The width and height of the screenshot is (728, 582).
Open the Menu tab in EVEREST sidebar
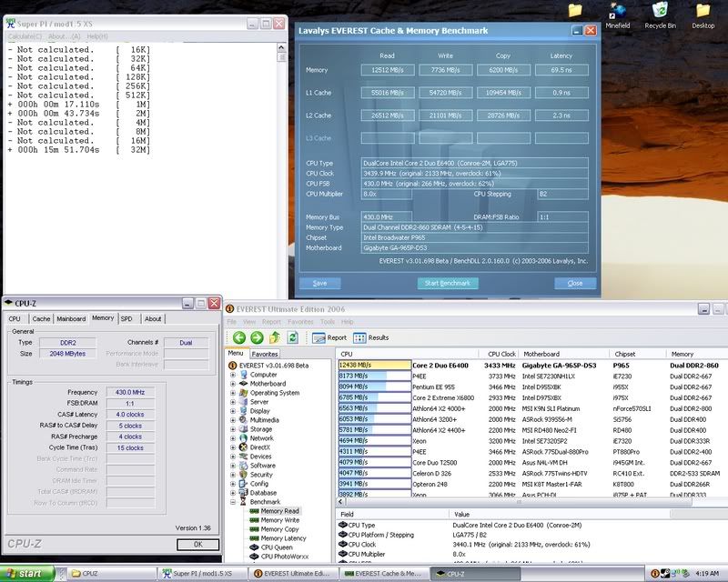point(236,353)
